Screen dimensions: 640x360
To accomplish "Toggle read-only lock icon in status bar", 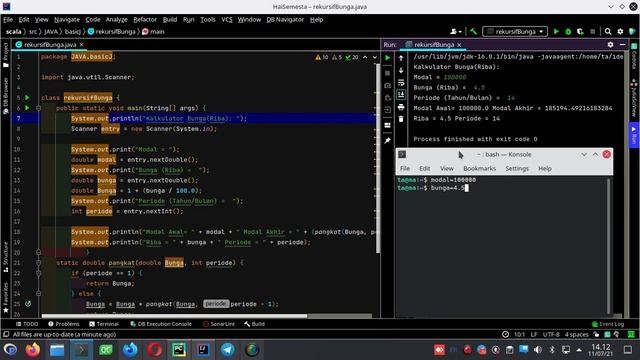I will (596, 334).
